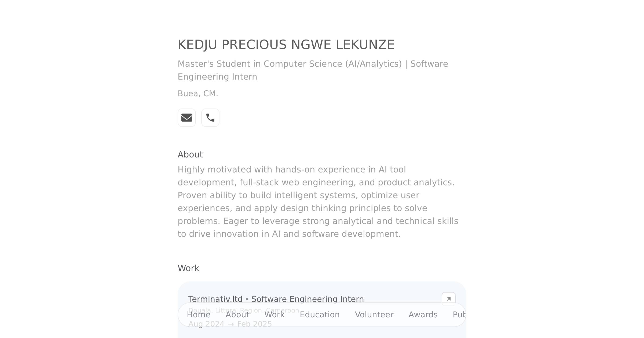
Task: Click the KEDJU PRECIOUS NGWE LEKUNZE heading
Action: (x=286, y=44)
